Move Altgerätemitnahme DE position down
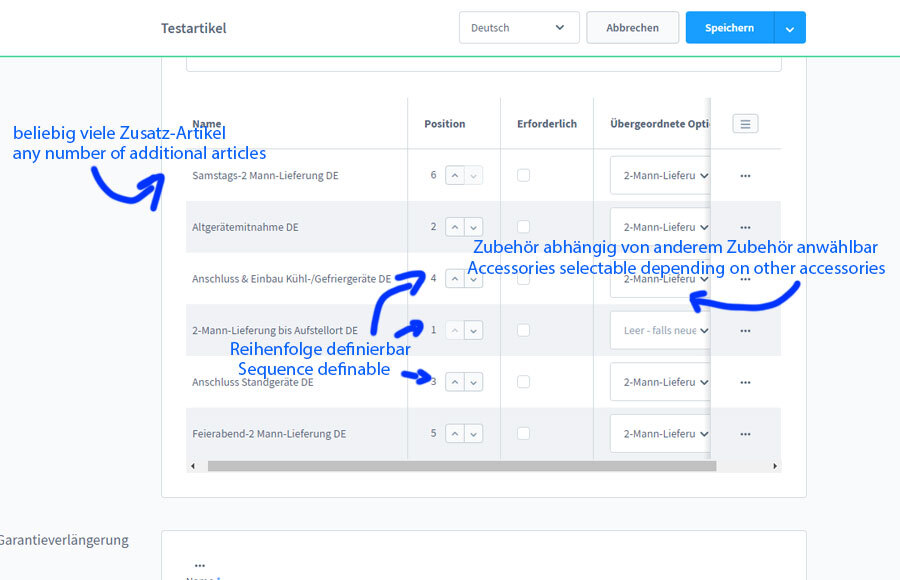This screenshot has width=900, height=580. pyautogui.click(x=474, y=227)
